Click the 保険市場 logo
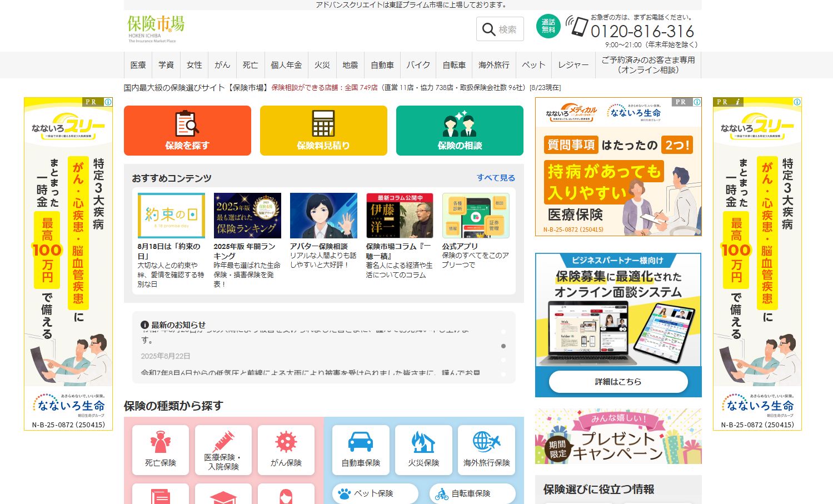The image size is (833, 504). (156, 28)
